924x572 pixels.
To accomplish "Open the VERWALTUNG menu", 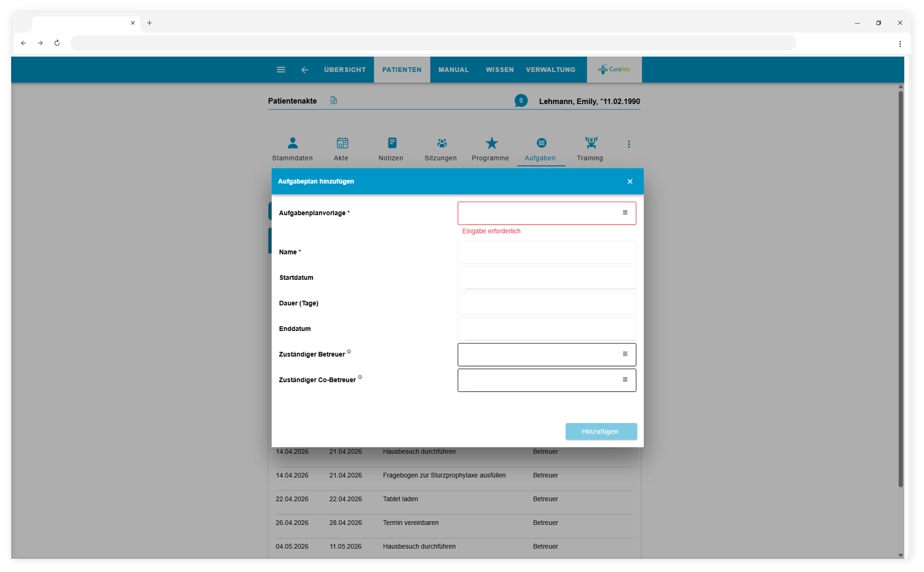I will click(x=550, y=70).
